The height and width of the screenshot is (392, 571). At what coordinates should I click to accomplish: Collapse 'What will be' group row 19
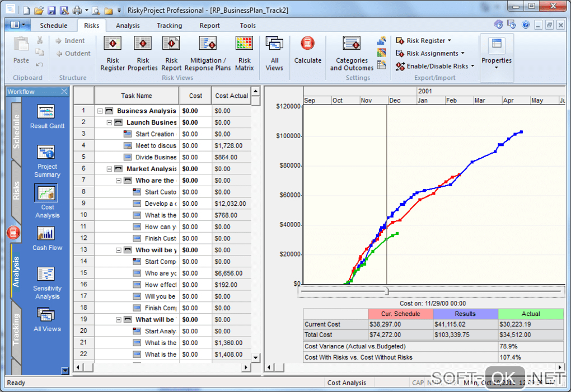tap(118, 320)
